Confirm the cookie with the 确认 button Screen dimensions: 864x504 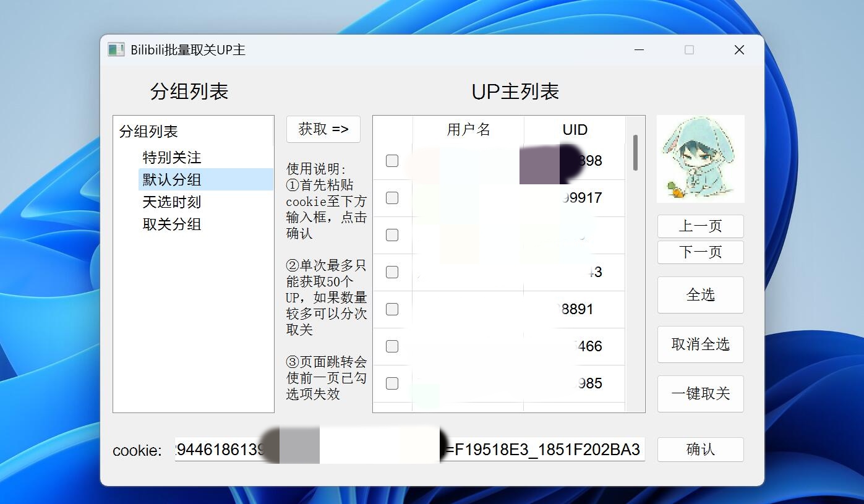coord(700,450)
